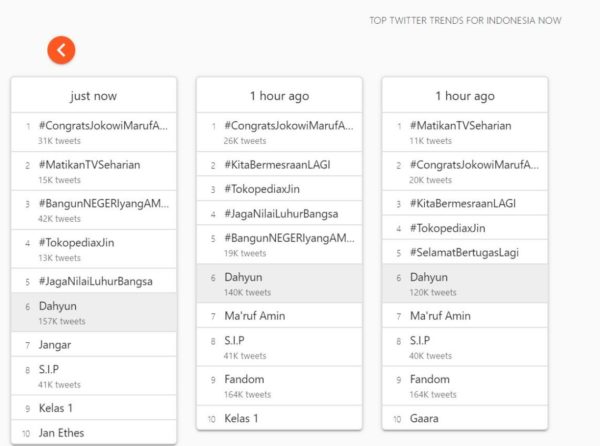The image size is (600, 446).
Task: Select the Dahyun trend with 120K tweets
Action: pyautogui.click(x=430, y=283)
